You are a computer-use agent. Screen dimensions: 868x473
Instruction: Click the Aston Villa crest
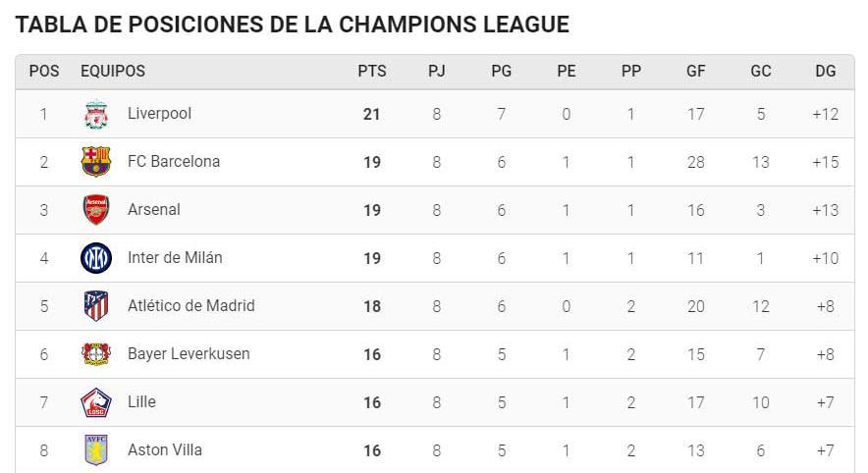click(96, 449)
